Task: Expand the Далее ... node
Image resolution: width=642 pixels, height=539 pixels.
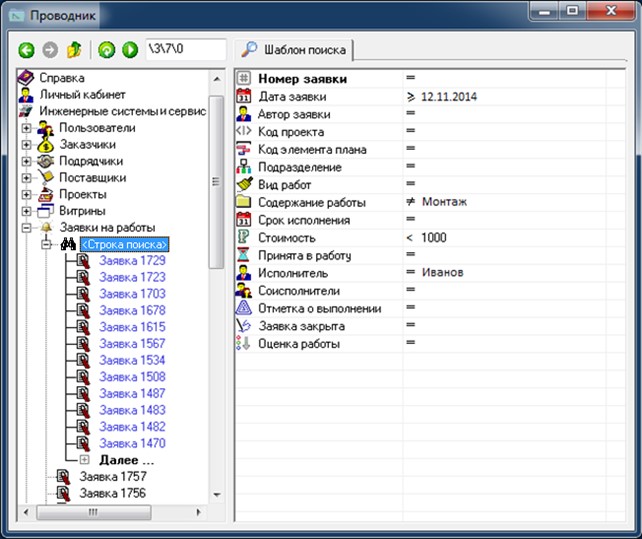Action: tap(84, 460)
